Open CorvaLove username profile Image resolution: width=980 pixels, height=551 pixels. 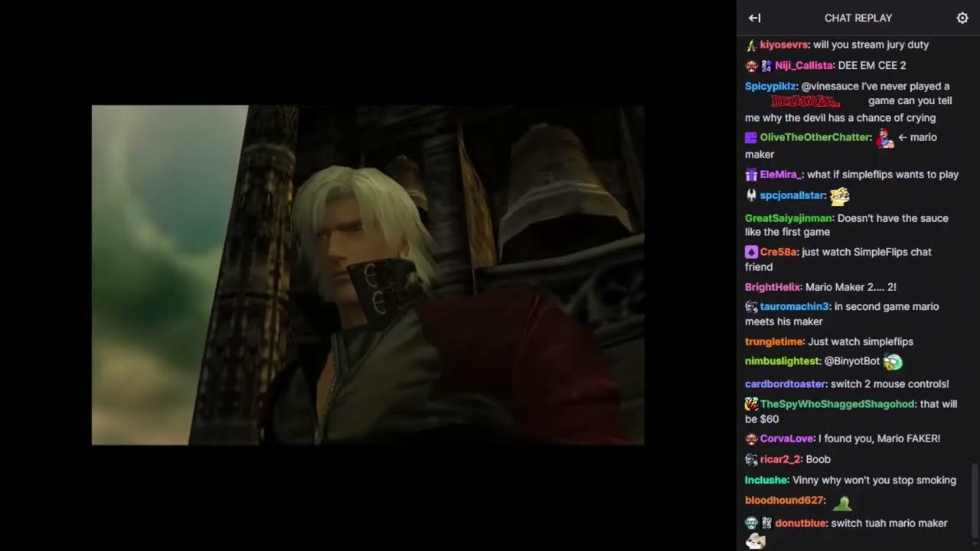pos(786,439)
